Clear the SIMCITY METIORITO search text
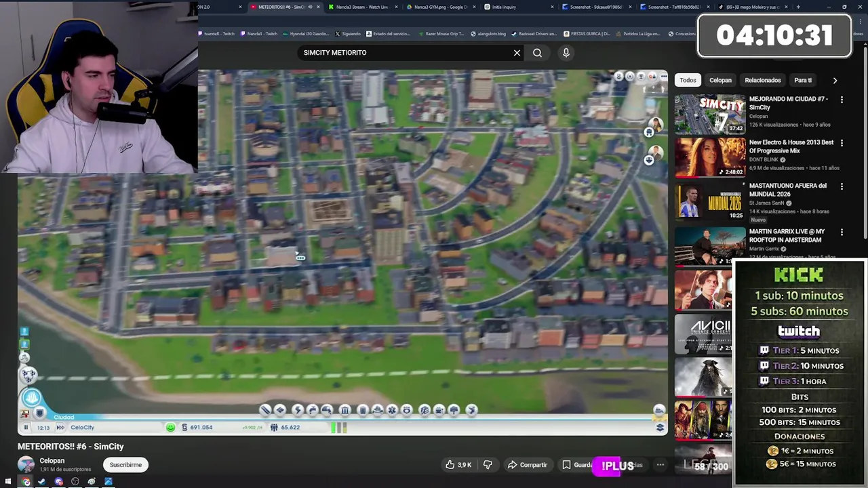 click(x=517, y=53)
